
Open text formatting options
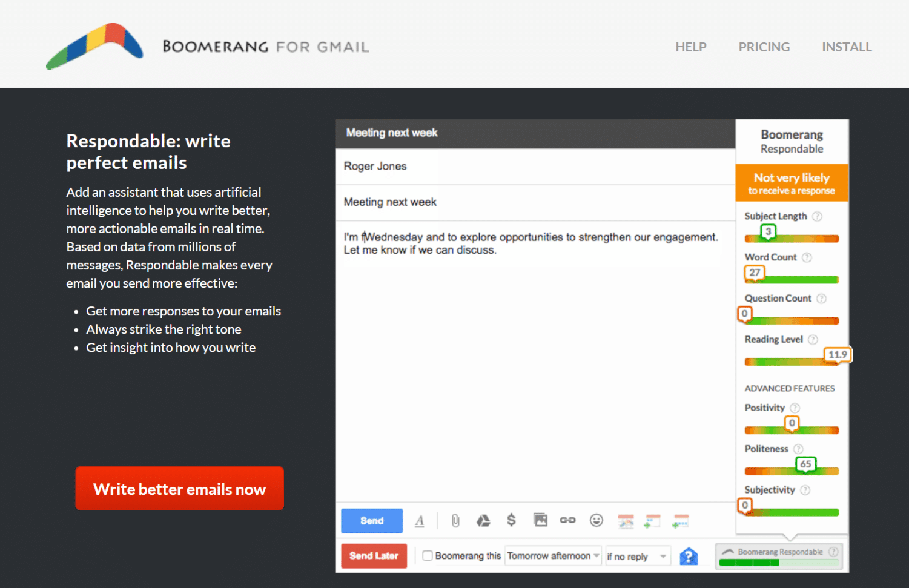(420, 520)
